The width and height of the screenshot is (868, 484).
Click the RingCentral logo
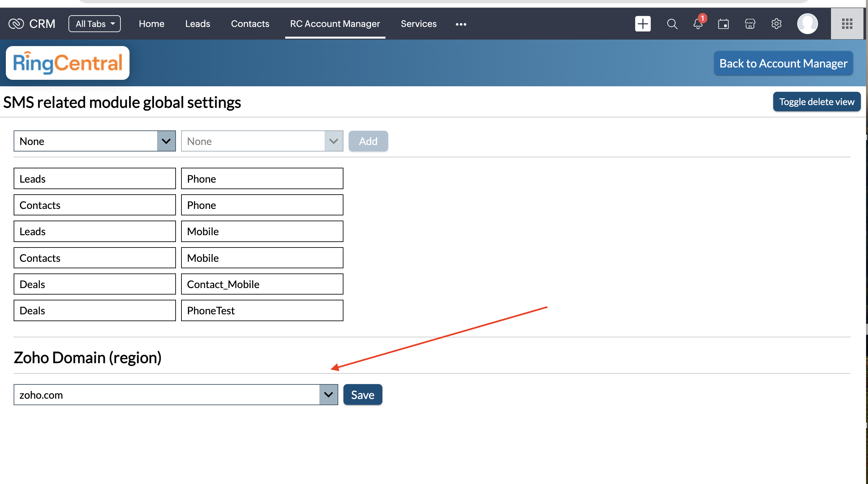[68, 63]
